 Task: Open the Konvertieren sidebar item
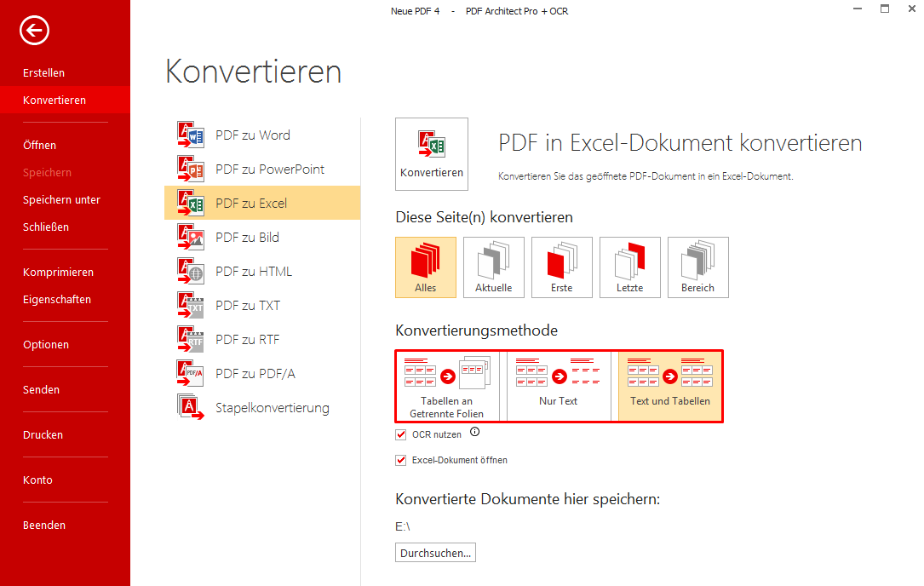click(x=65, y=100)
